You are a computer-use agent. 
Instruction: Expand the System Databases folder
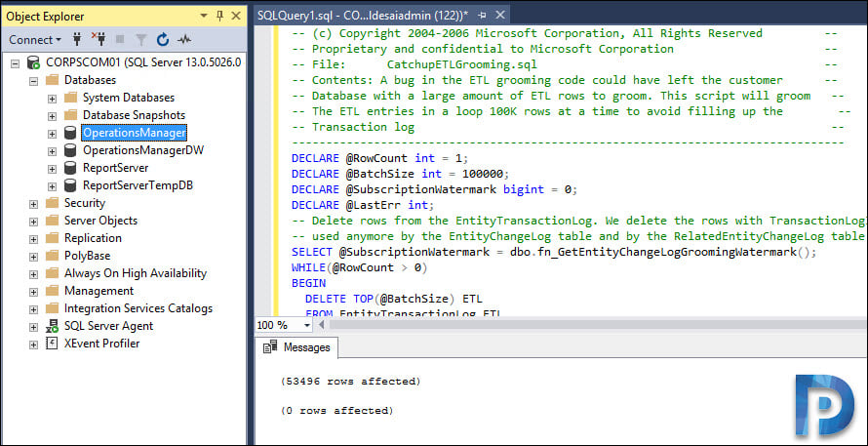click(x=52, y=98)
